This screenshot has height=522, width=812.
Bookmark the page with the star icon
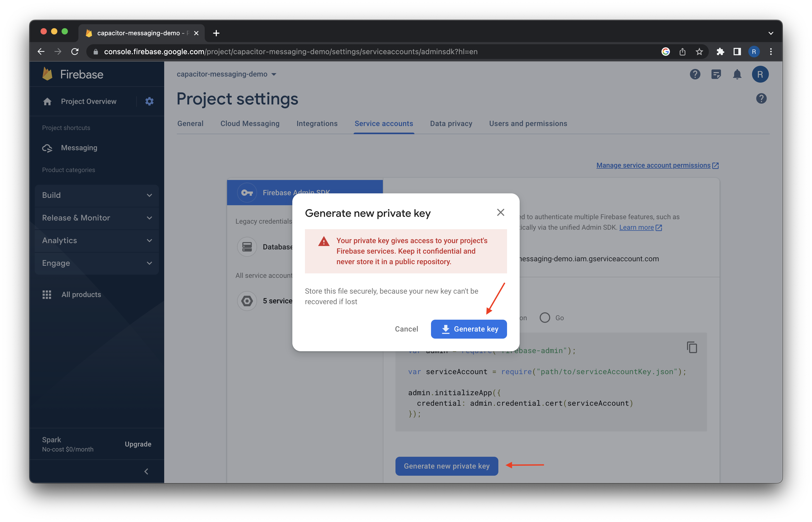(699, 52)
